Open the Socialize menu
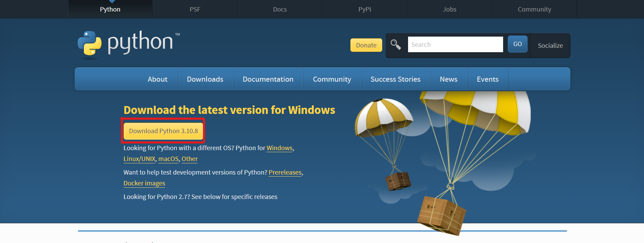 (550, 45)
